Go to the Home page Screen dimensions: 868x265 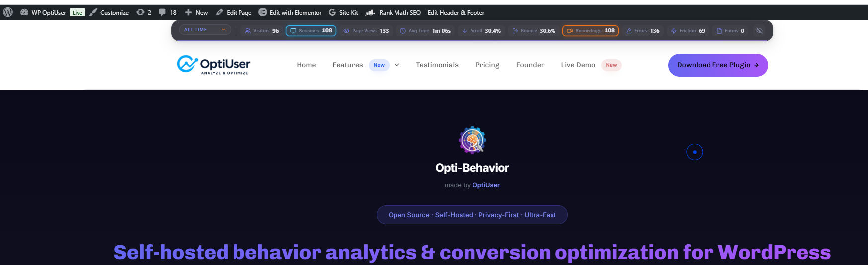(x=306, y=65)
